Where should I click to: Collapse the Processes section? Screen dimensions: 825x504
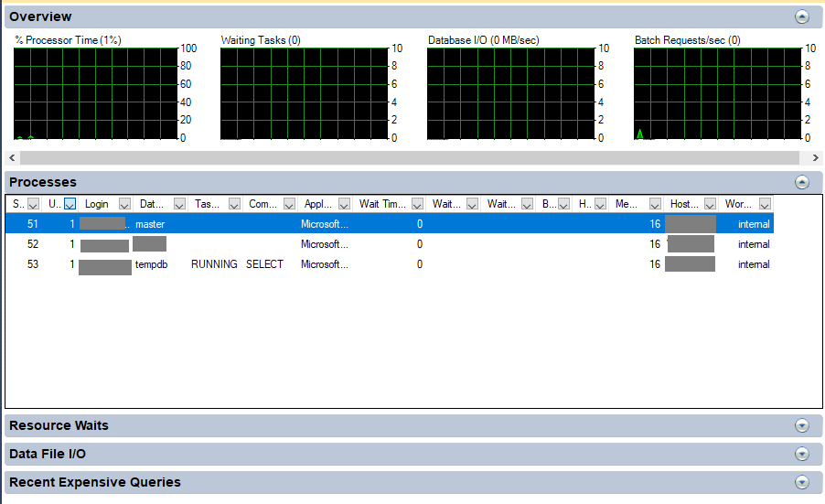click(802, 182)
